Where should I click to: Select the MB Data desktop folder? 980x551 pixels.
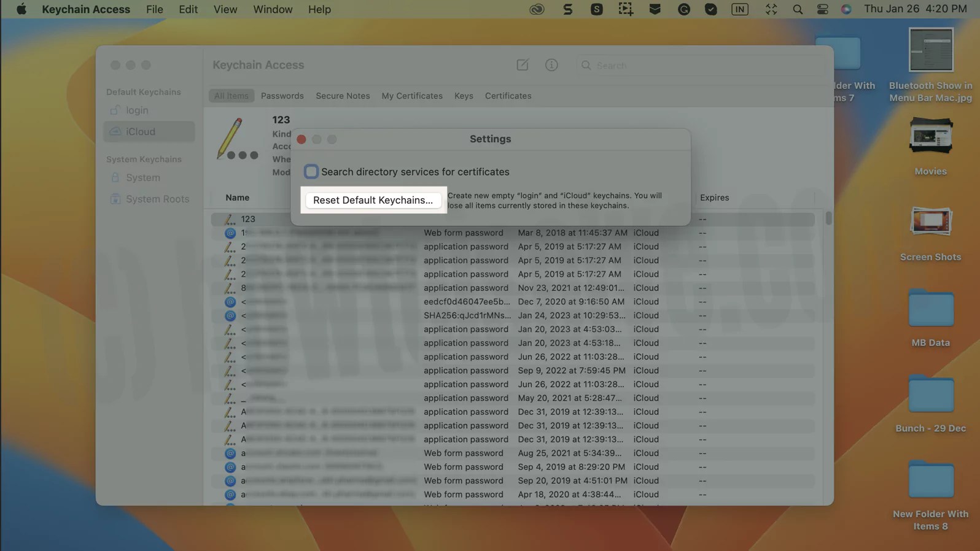point(930,318)
